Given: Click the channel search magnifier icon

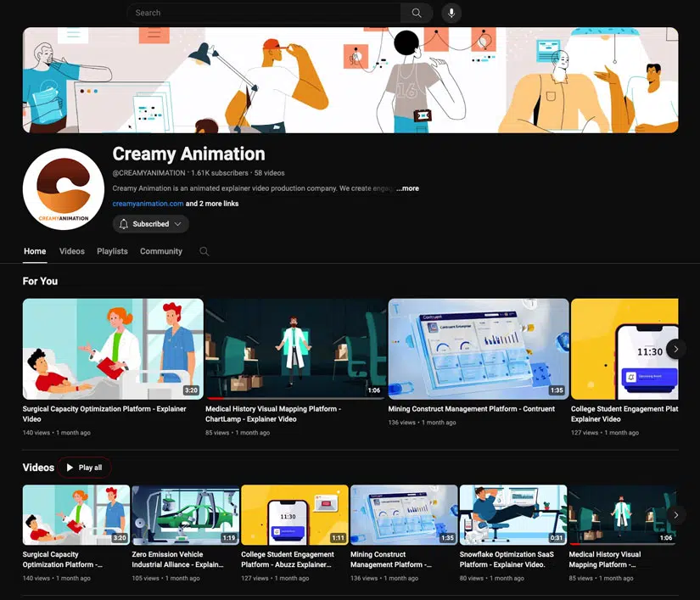Looking at the screenshot, I should click(204, 251).
